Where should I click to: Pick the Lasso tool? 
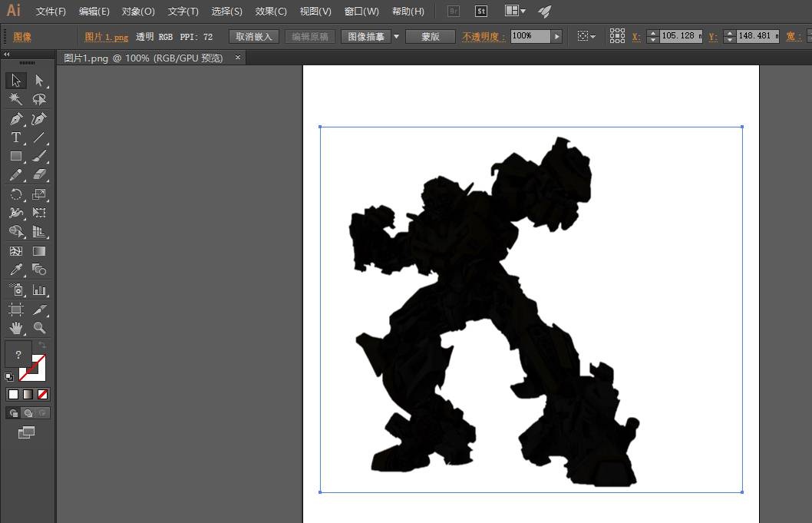pyautogui.click(x=39, y=99)
